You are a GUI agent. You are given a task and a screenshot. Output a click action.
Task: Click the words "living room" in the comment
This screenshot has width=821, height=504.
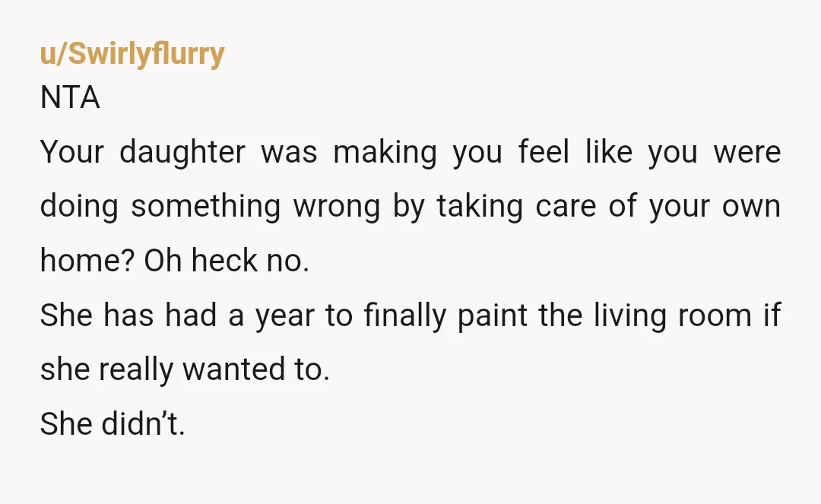(672, 315)
